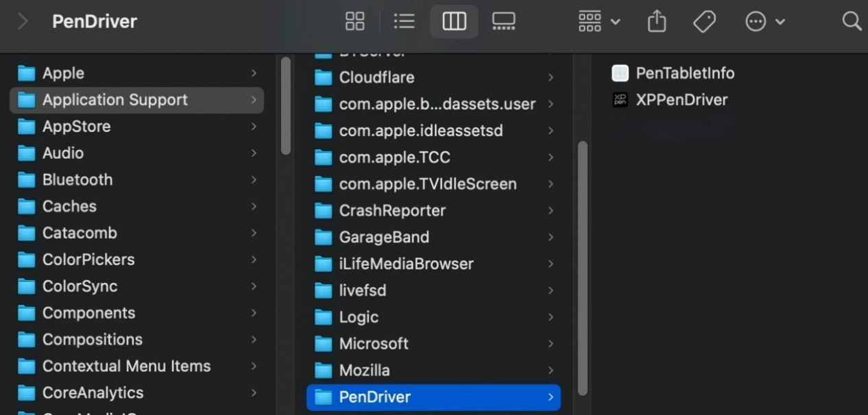Open the Caches folder

(x=69, y=207)
